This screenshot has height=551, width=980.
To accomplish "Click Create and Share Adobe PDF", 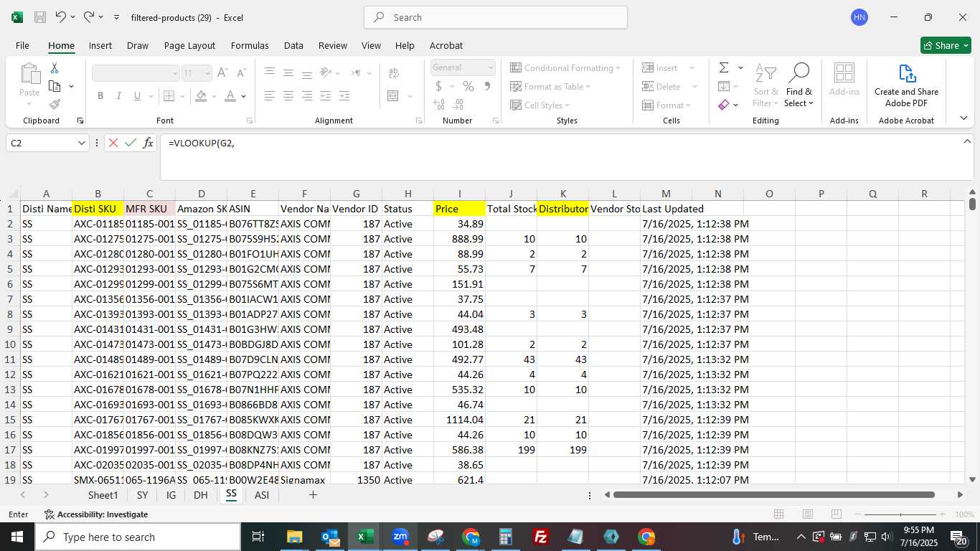I will (x=906, y=85).
